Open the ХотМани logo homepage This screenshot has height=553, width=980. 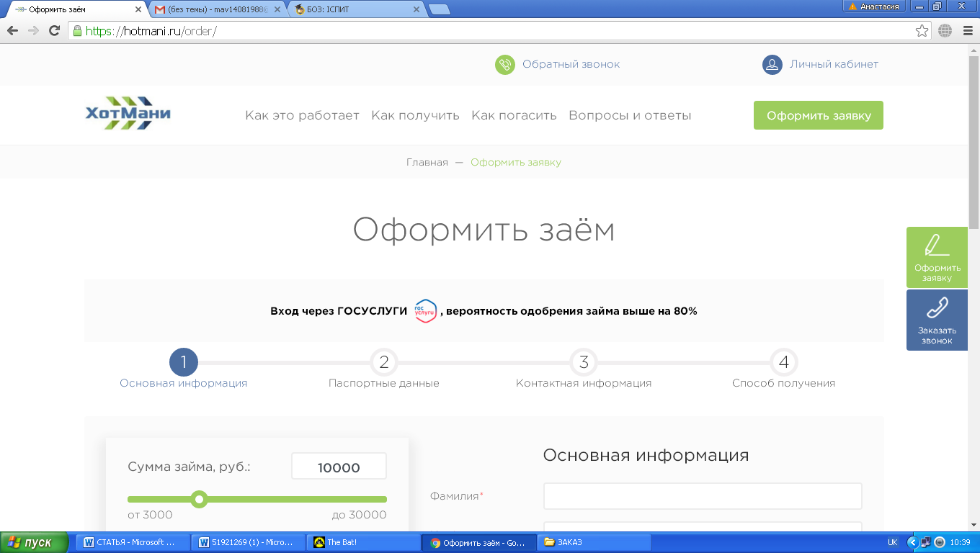[x=128, y=114]
